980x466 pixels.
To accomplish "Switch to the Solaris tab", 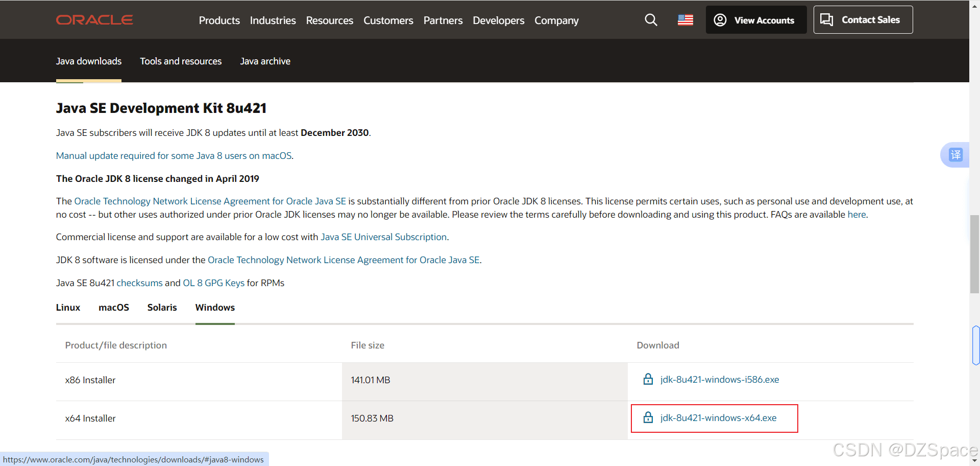I will [x=162, y=308].
